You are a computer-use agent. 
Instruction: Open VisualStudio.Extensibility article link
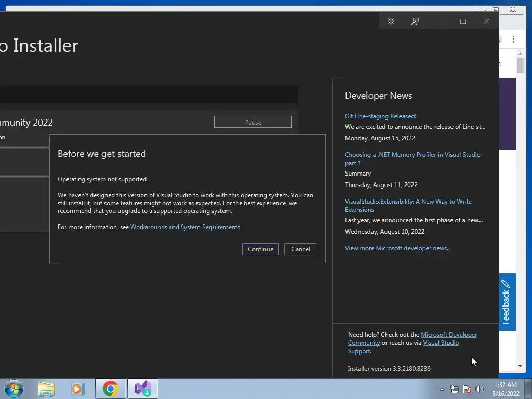[x=408, y=206]
